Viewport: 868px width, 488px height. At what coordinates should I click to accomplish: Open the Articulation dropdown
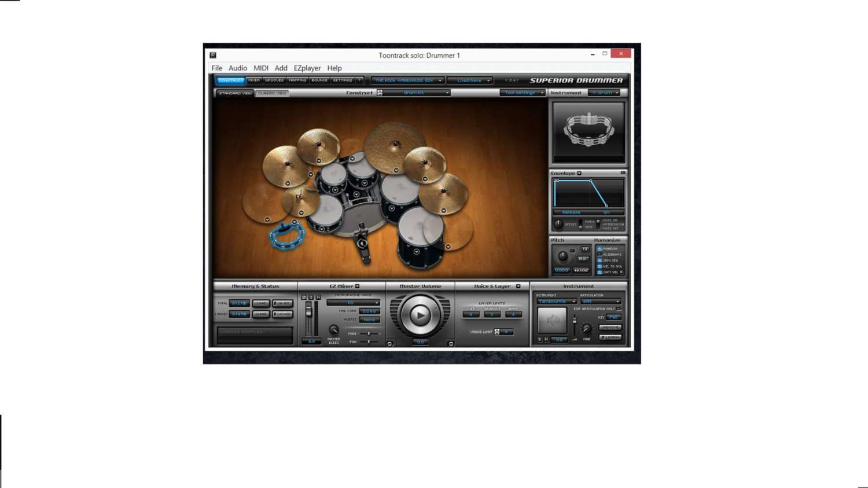coord(601,302)
